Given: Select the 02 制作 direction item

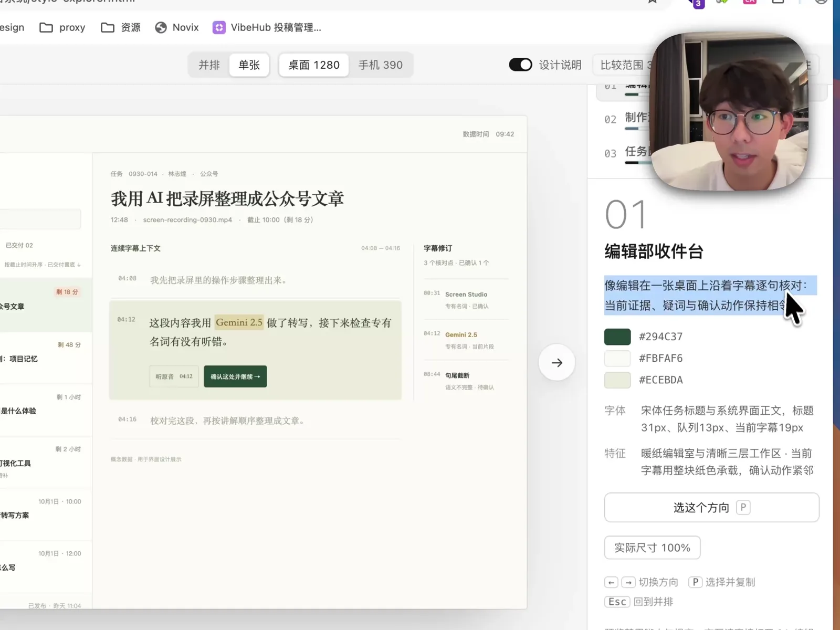Looking at the screenshot, I should (627, 119).
